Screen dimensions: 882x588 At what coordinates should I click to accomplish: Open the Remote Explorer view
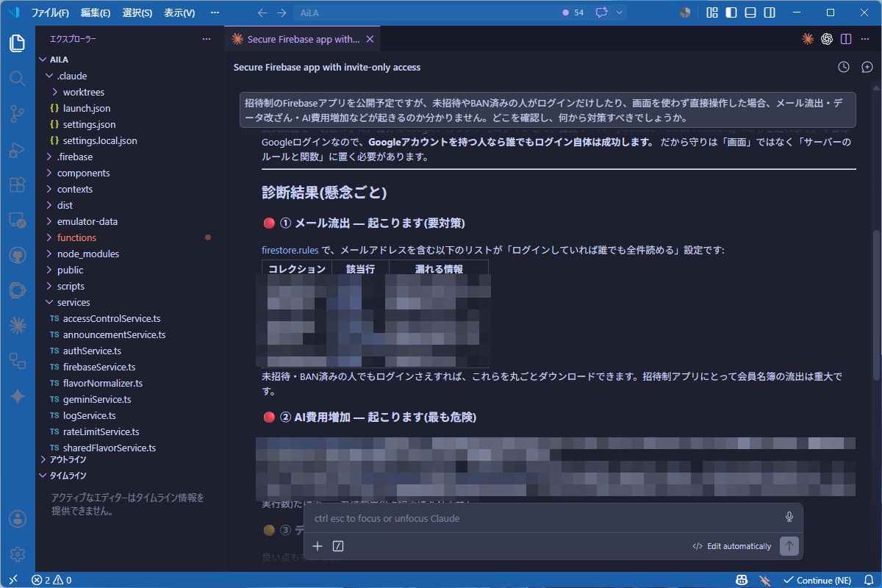click(17, 220)
